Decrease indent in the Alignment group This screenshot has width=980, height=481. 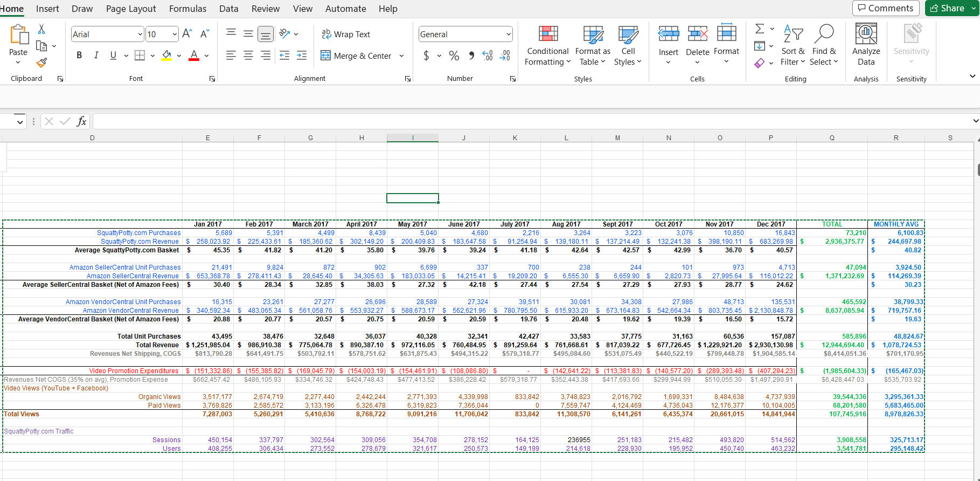coord(284,55)
